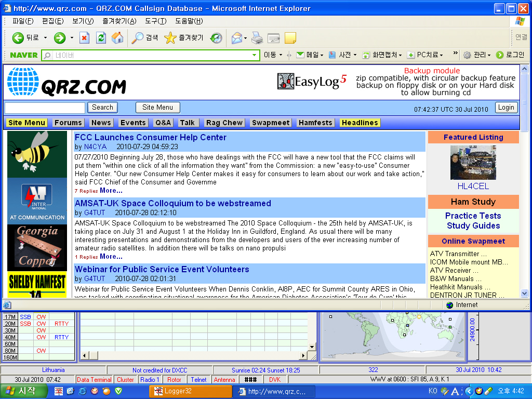Click the first quick launch icon beside 시작
Image resolution: width=532 pixels, height=399 pixels.
(58, 391)
